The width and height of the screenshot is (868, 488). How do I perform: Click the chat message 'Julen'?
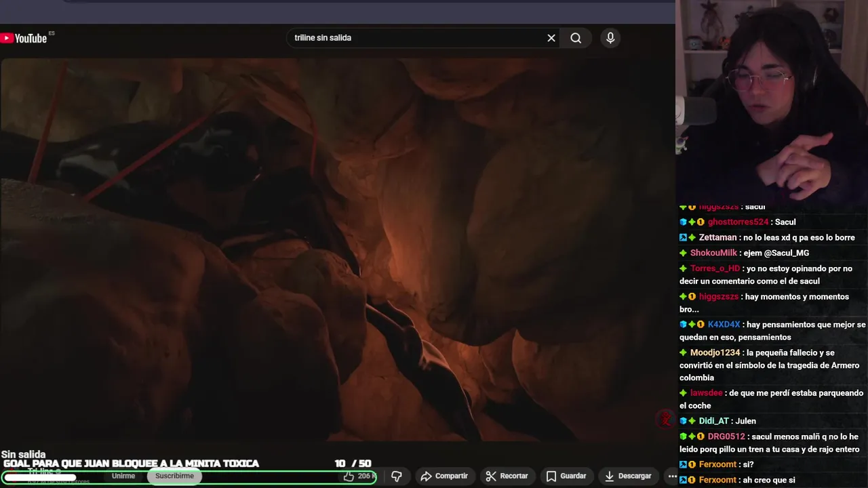click(745, 421)
